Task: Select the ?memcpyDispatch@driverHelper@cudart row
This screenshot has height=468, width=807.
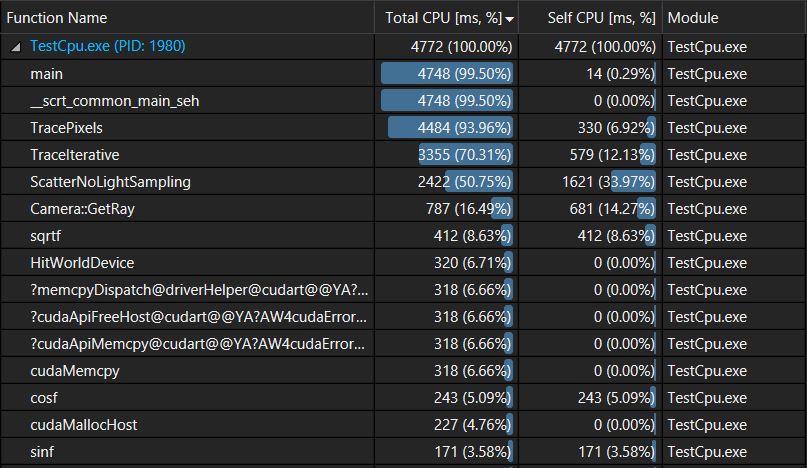Action: (x=404, y=290)
